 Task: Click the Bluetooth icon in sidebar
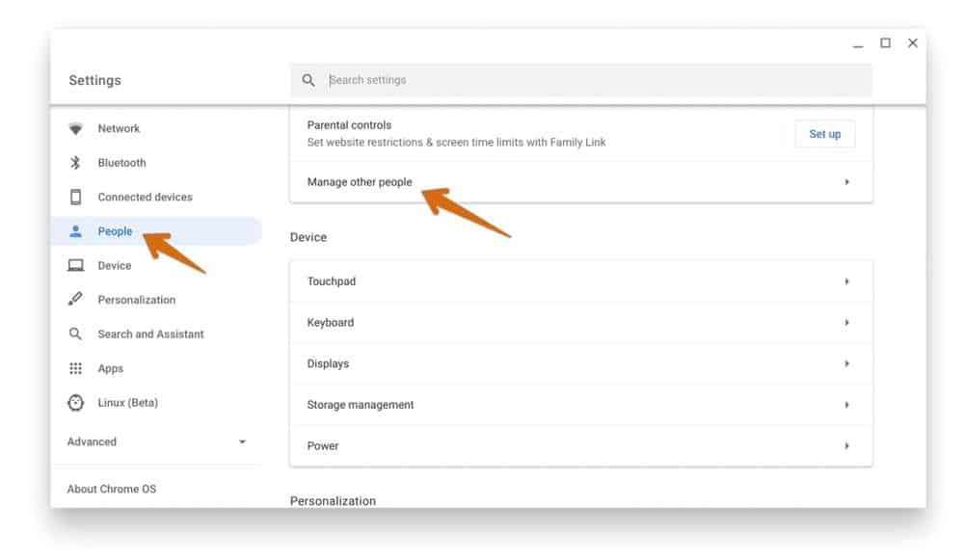[75, 163]
